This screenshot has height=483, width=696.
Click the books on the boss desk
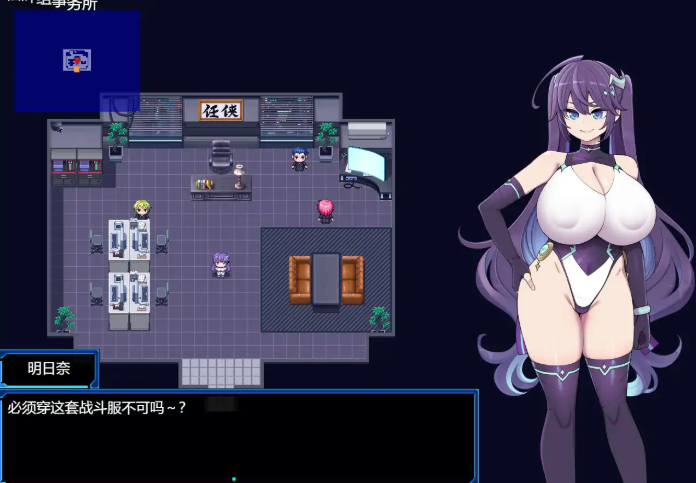204,183
